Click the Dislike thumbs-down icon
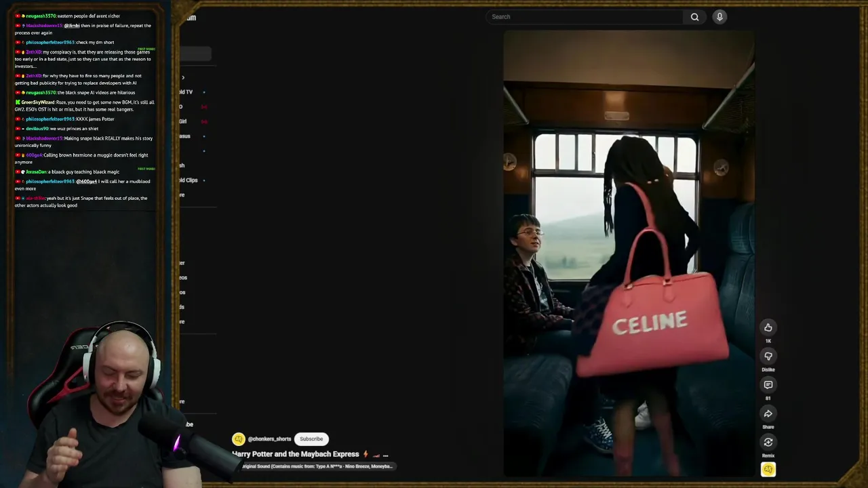This screenshot has width=868, height=488. [768, 356]
